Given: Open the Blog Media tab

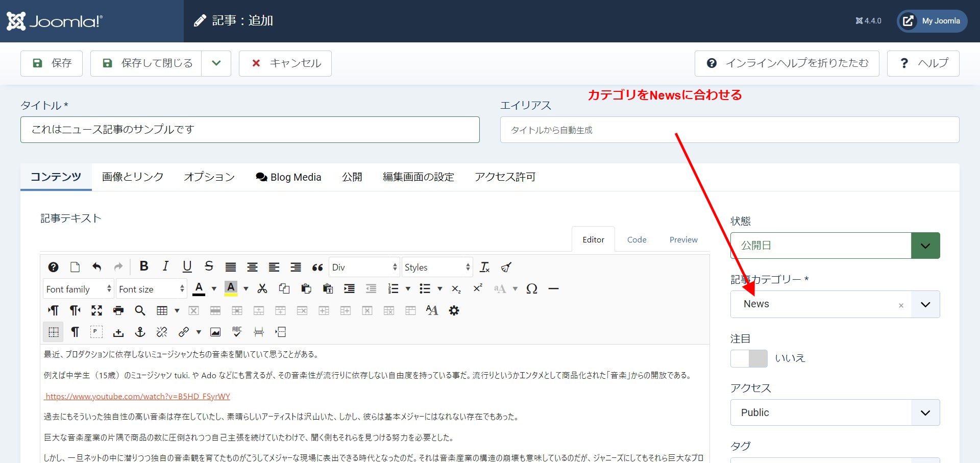Looking at the screenshot, I should pos(288,177).
